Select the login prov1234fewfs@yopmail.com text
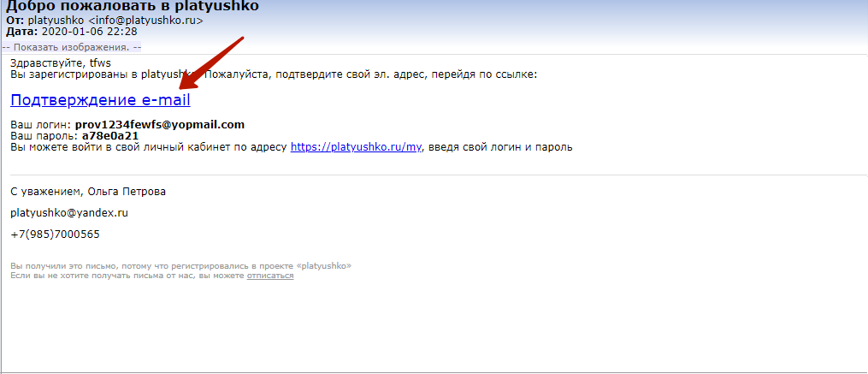This screenshot has height=374, width=868. 159,125
